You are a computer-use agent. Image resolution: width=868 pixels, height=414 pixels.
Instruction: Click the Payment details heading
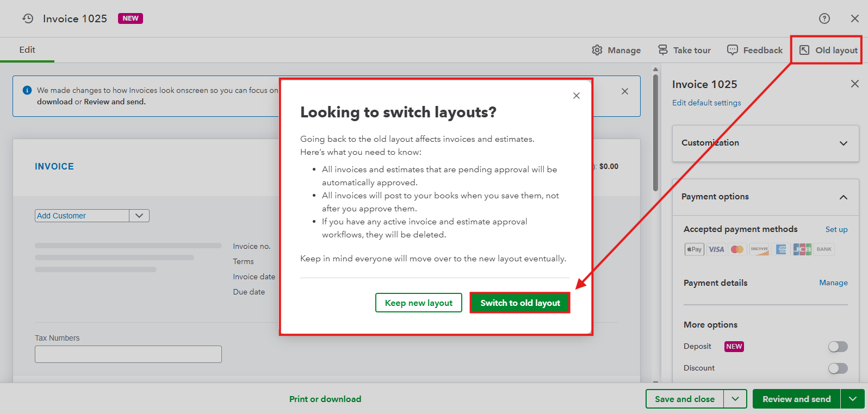point(715,283)
